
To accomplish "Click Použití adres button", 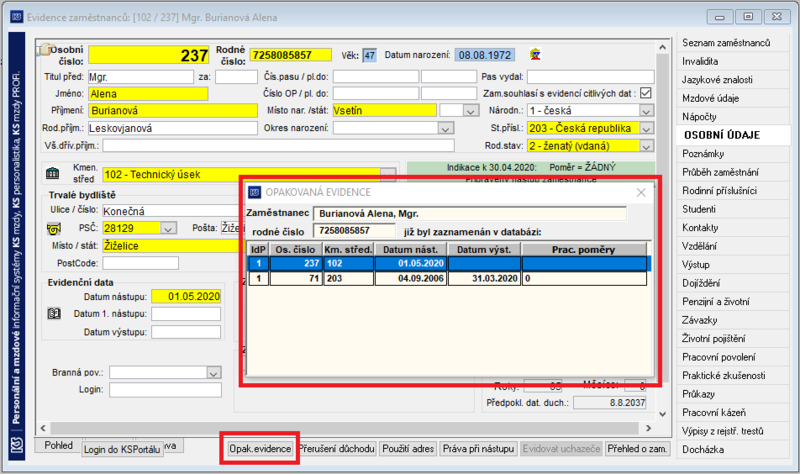I will click(x=408, y=449).
